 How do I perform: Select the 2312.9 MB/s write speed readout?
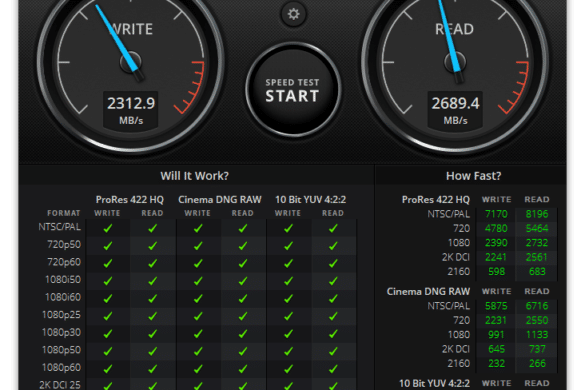(x=131, y=110)
